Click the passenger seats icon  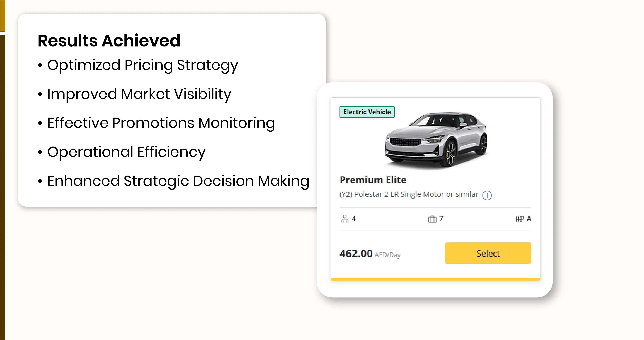point(344,219)
